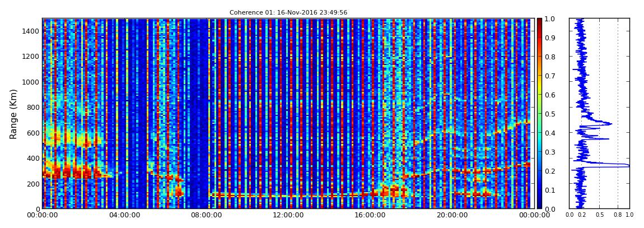
Task: Click the blue coherence profile line plot
Action: coord(599,113)
